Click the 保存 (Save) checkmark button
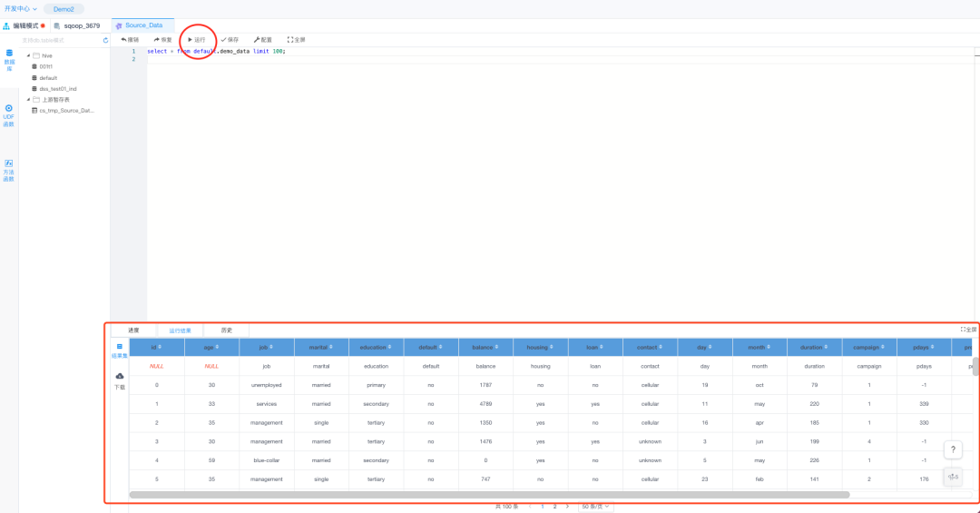 coord(230,40)
